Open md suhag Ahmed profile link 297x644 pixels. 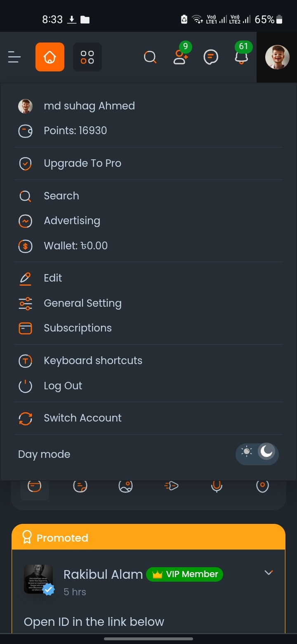[89, 106]
